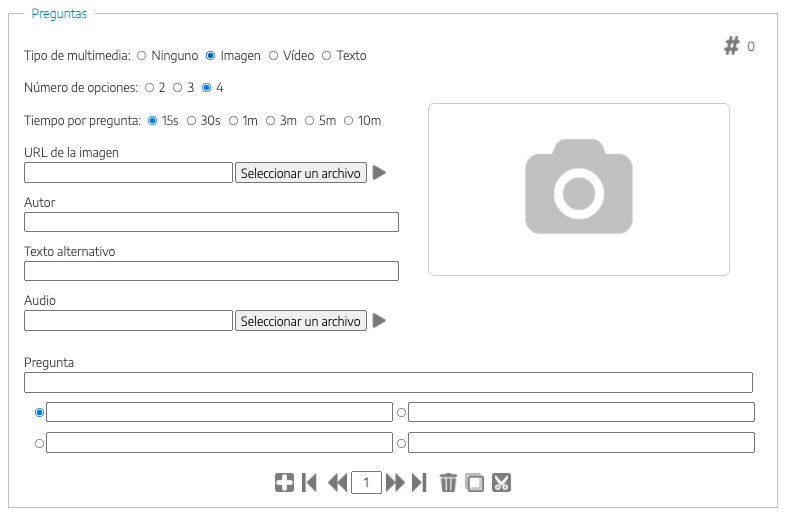Click the camera image placeholder
The image size is (788, 516).
578,189
